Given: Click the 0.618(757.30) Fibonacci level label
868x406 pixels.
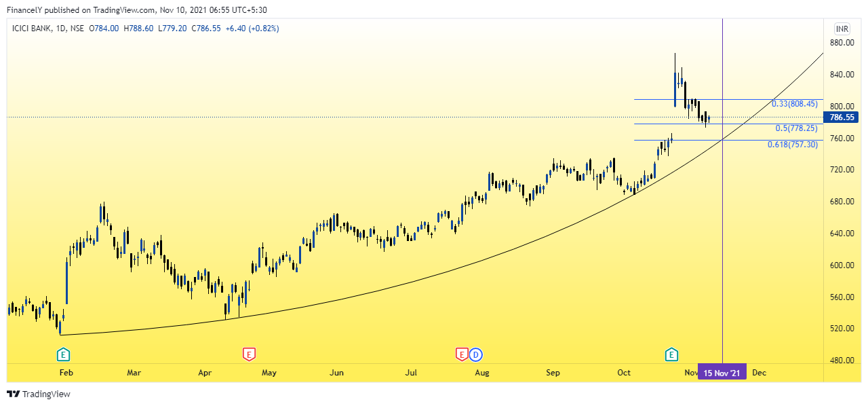Looking at the screenshot, I should 793,145.
